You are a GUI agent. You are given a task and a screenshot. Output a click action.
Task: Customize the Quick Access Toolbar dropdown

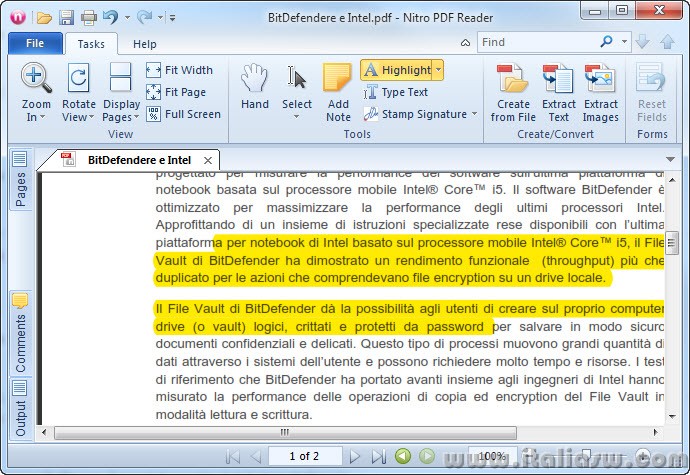pyautogui.click(x=172, y=18)
